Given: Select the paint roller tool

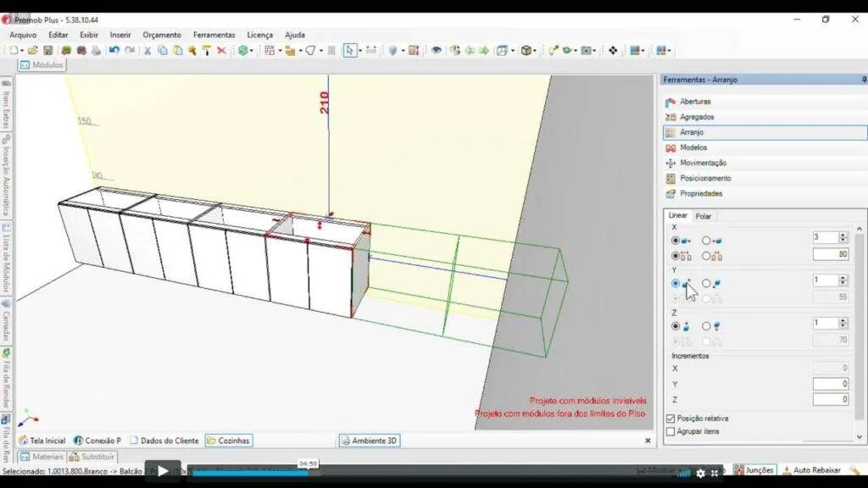Looking at the screenshot, I should [x=207, y=50].
